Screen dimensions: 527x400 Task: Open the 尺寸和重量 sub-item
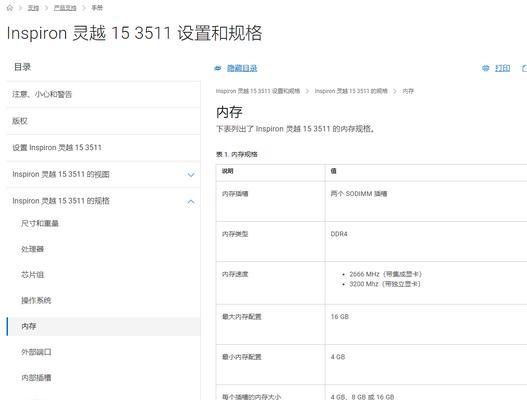[40, 223]
